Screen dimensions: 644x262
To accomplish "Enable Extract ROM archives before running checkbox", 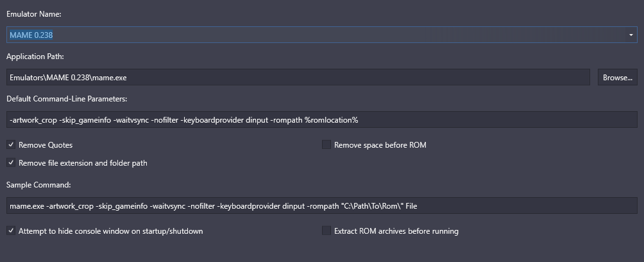I will point(326,231).
